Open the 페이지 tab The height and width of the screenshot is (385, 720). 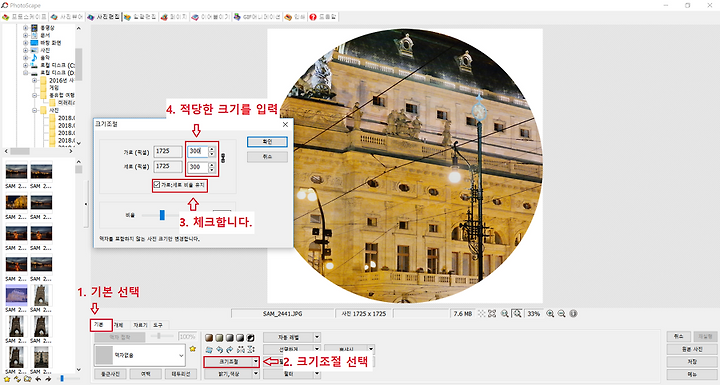pyautogui.click(x=174, y=17)
